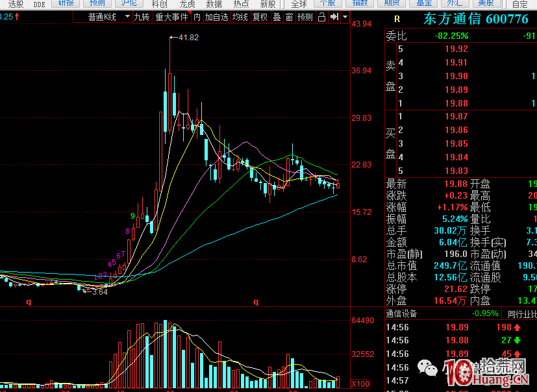Click the 指数 index button

coord(359,3)
